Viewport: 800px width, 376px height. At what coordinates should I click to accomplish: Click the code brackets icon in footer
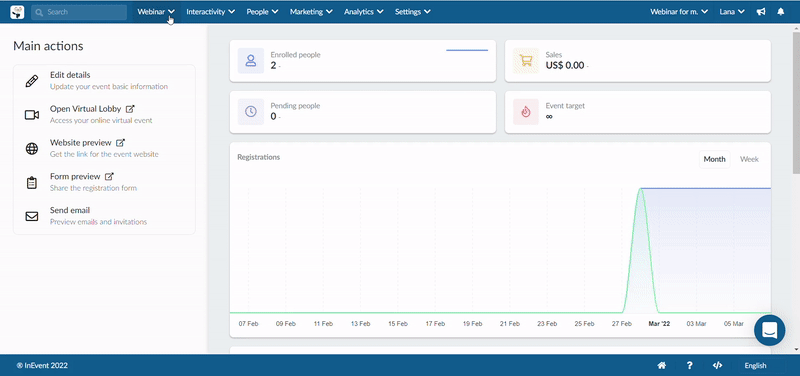coord(717,365)
